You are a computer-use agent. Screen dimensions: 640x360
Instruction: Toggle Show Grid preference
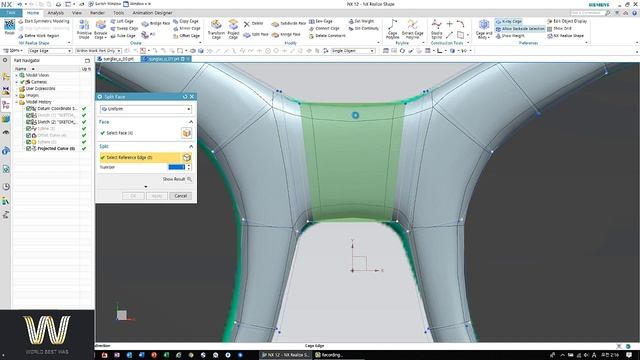coord(559,29)
